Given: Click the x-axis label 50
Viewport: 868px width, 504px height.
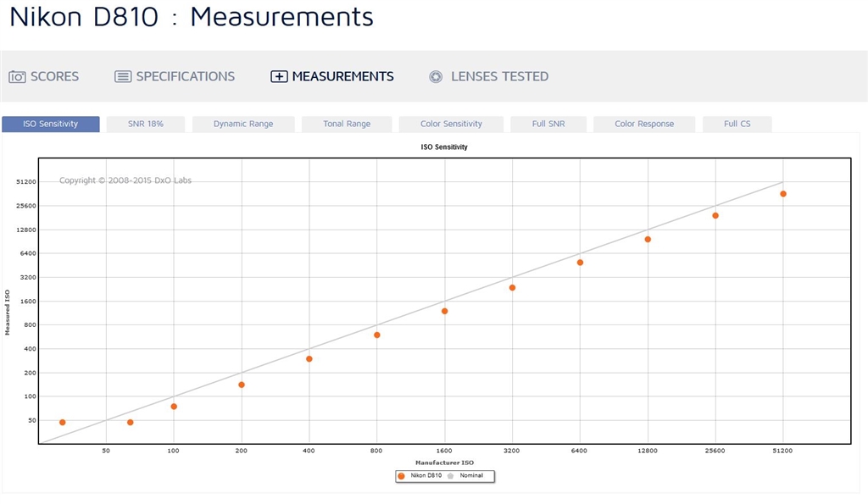Looking at the screenshot, I should [x=106, y=451].
